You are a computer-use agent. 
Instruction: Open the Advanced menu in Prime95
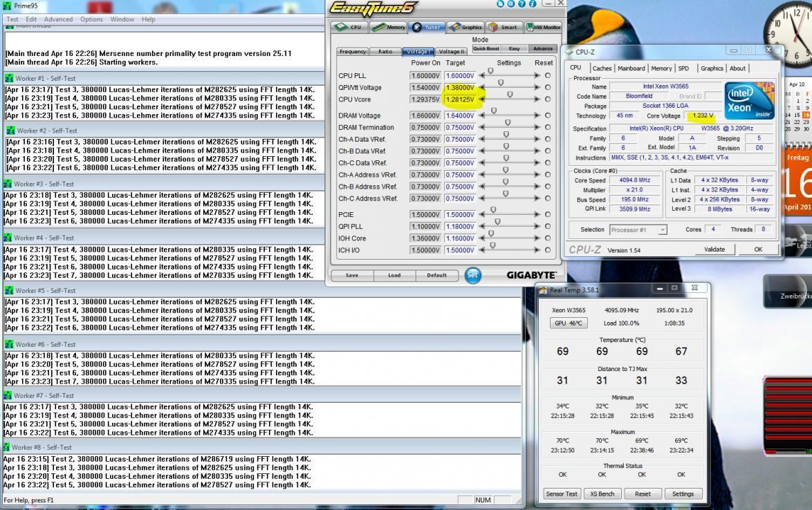(x=58, y=19)
